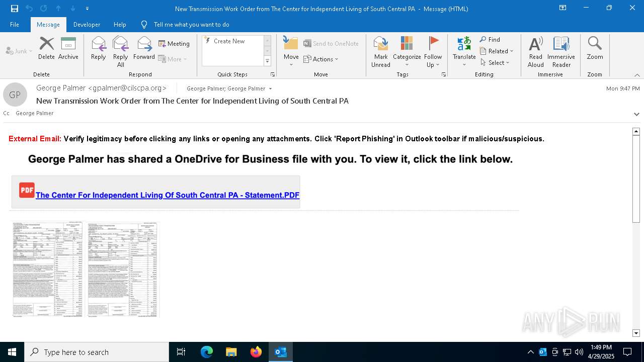The image size is (644, 362).
Task: Open the More respond actions dropdown
Action: click(x=173, y=59)
